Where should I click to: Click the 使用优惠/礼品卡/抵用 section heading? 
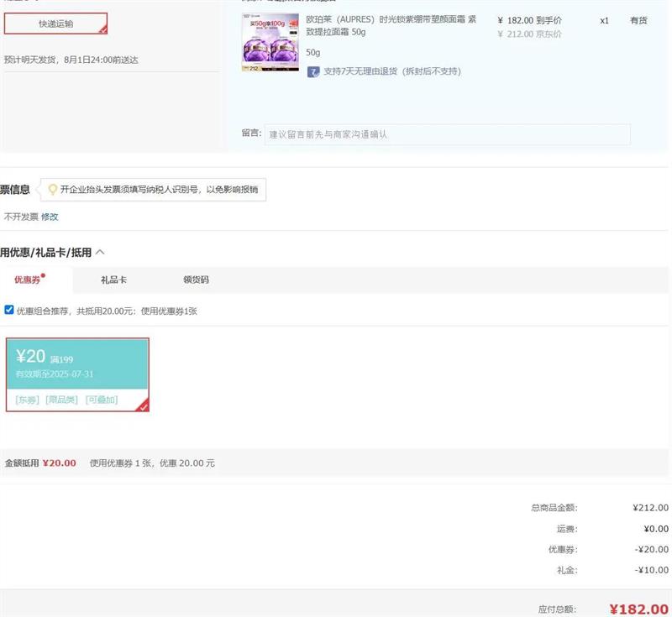coord(46,252)
